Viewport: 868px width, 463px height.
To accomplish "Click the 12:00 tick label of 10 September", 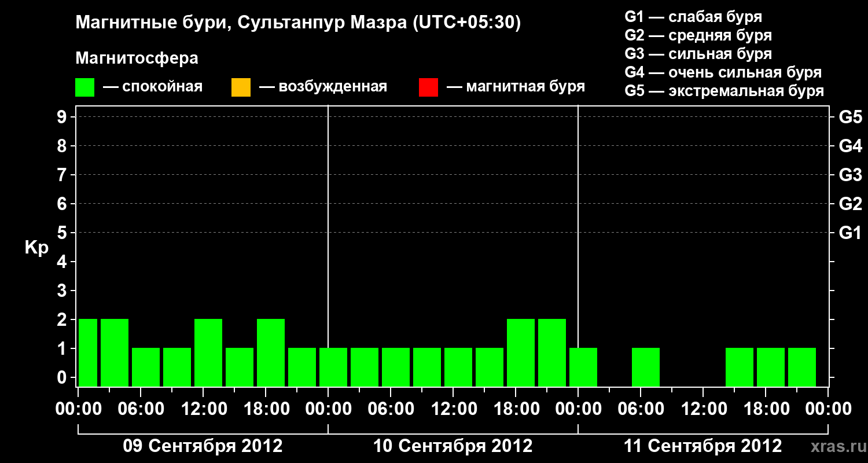I will point(453,409).
